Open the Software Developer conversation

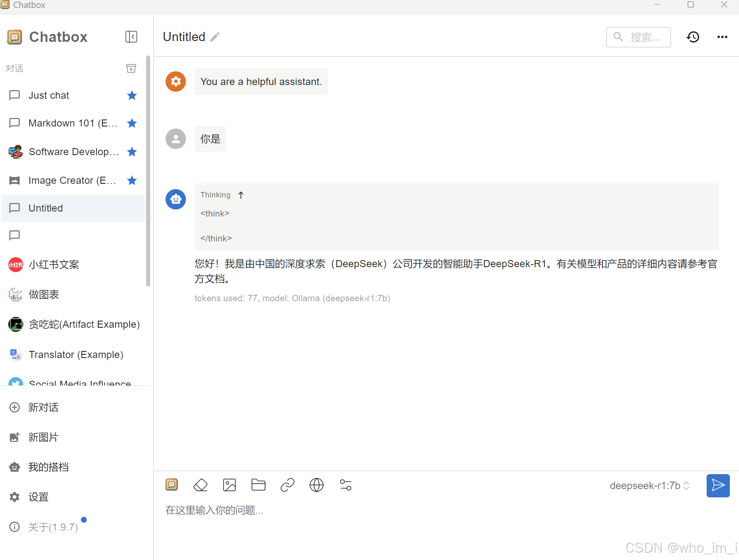73,152
